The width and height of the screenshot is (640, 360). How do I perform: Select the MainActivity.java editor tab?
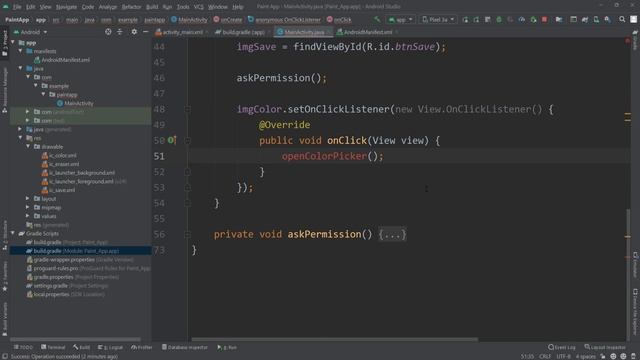pyautogui.click(x=304, y=32)
